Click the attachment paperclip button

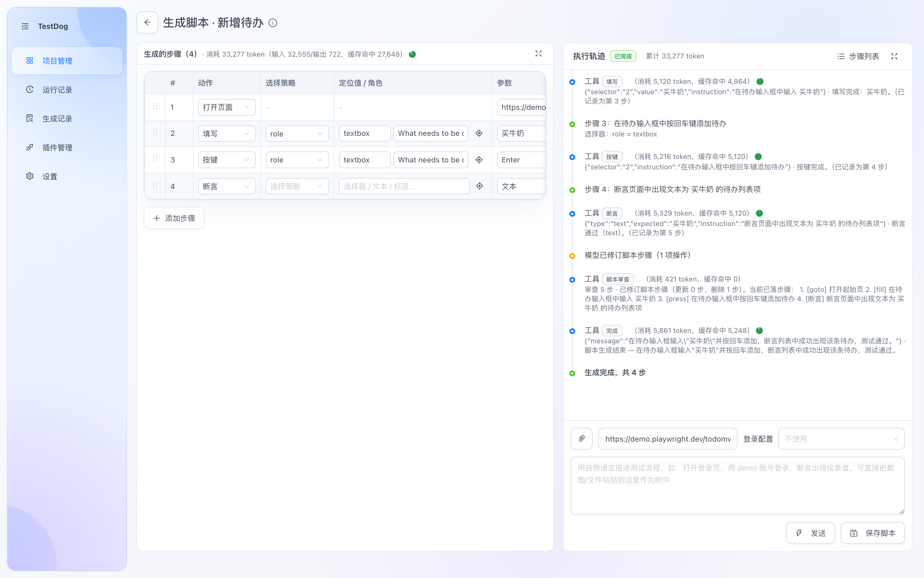click(582, 439)
